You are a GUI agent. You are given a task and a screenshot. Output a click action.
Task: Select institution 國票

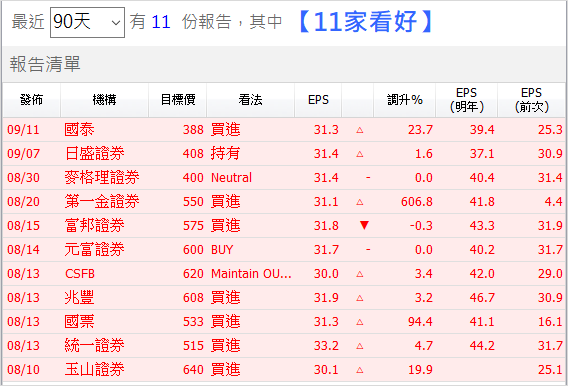pyautogui.click(x=79, y=322)
